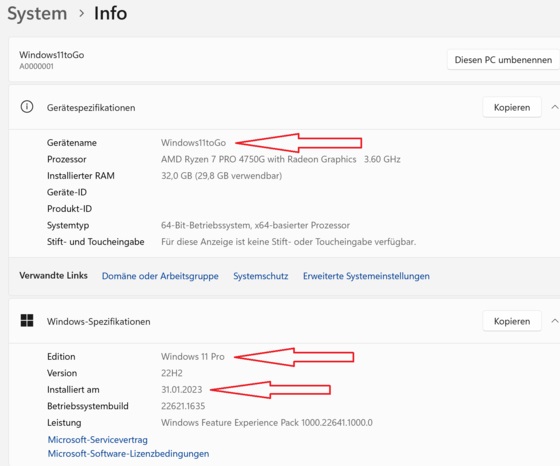Click the Version label
Screen dimensions: 560x466
click(x=62, y=373)
